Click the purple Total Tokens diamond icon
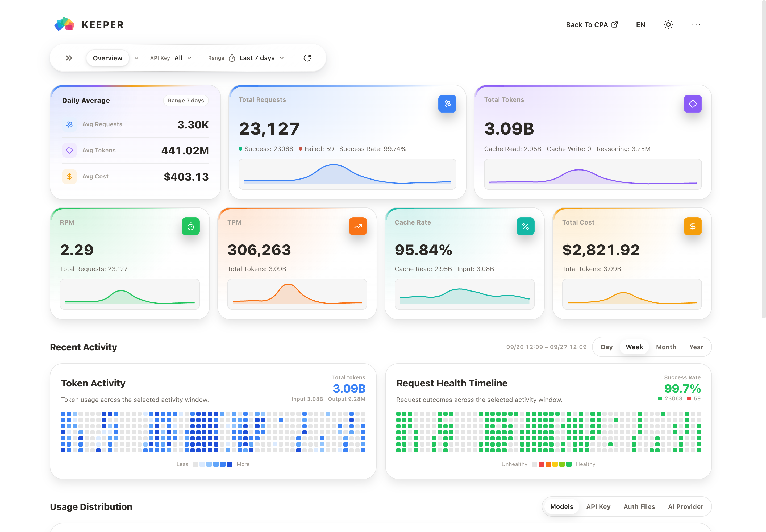The height and width of the screenshot is (532, 766). click(692, 104)
